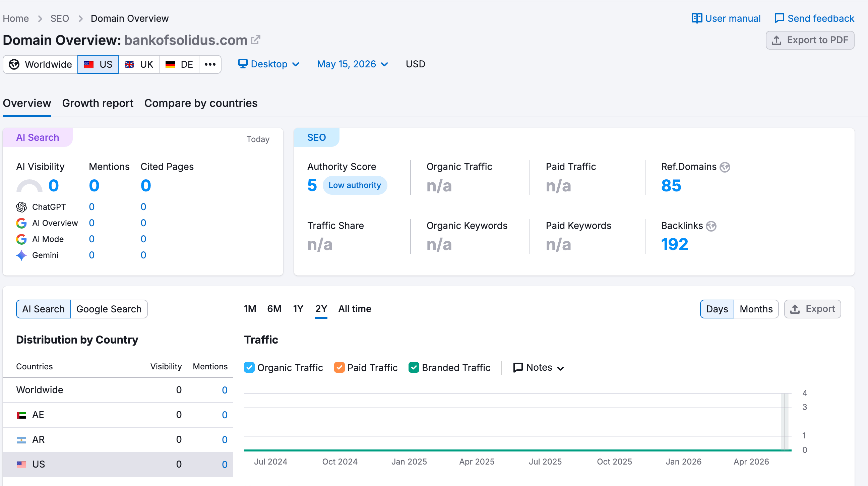This screenshot has height=486, width=868.
Task: Open the Desktop device dropdown
Action: (269, 64)
